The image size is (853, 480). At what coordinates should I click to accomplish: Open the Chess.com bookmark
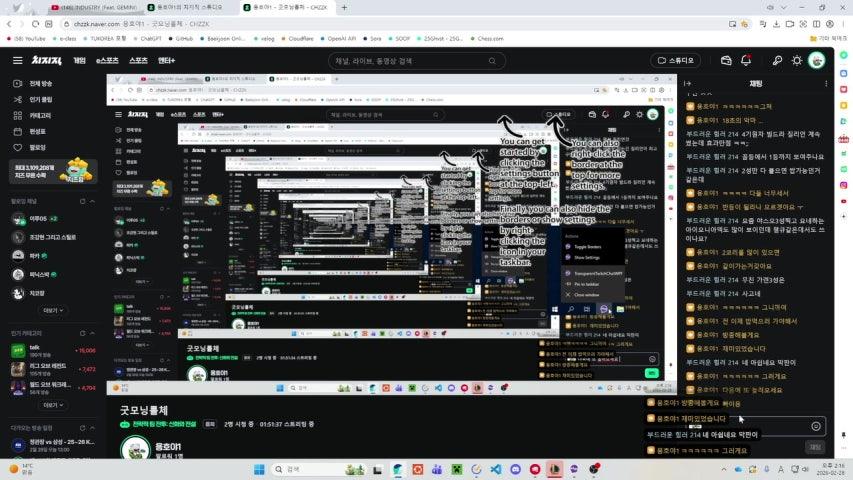(x=487, y=39)
